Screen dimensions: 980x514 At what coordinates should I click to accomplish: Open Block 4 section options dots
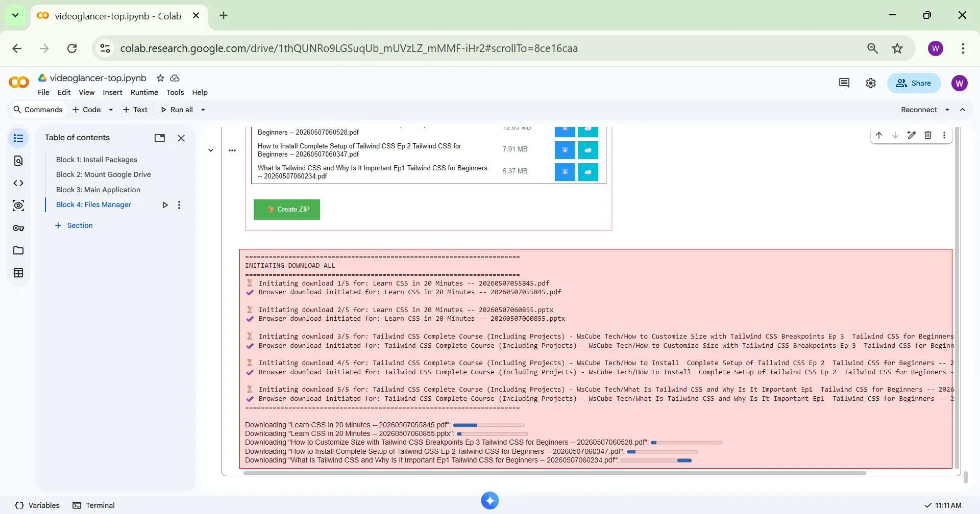179,205
